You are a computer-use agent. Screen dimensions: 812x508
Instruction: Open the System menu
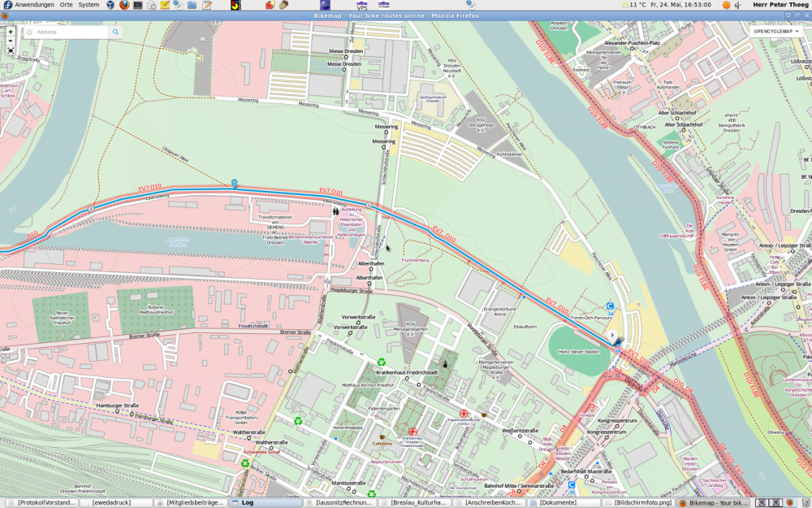click(89, 5)
